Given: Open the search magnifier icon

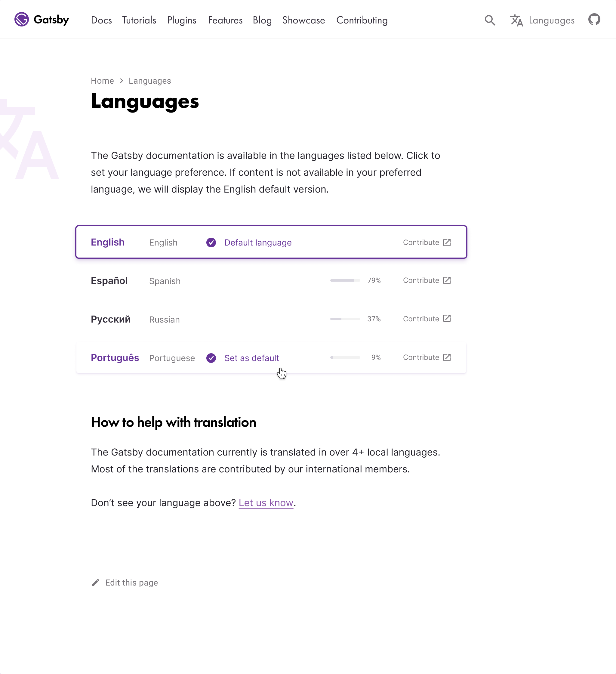Looking at the screenshot, I should point(490,20).
